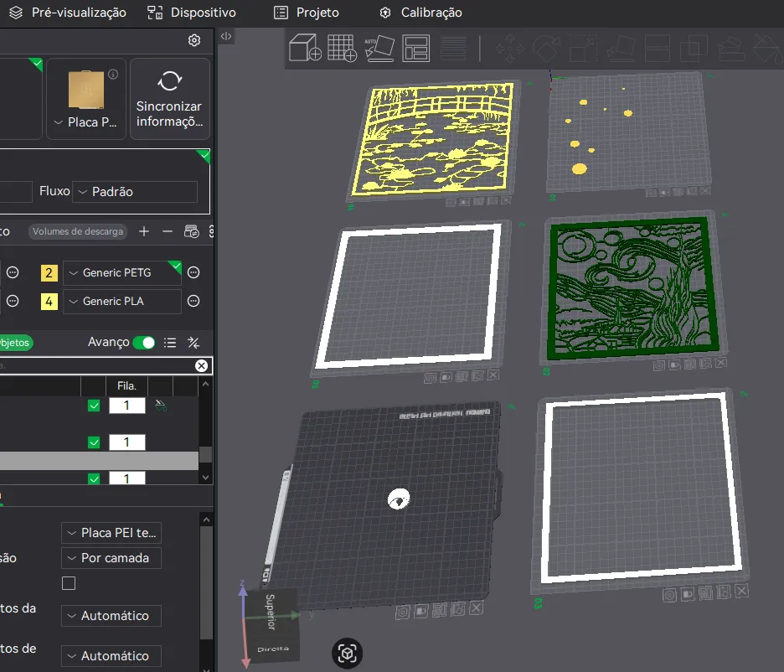Click Volumes de descarga button
Screen dimensions: 784x672
point(78,231)
